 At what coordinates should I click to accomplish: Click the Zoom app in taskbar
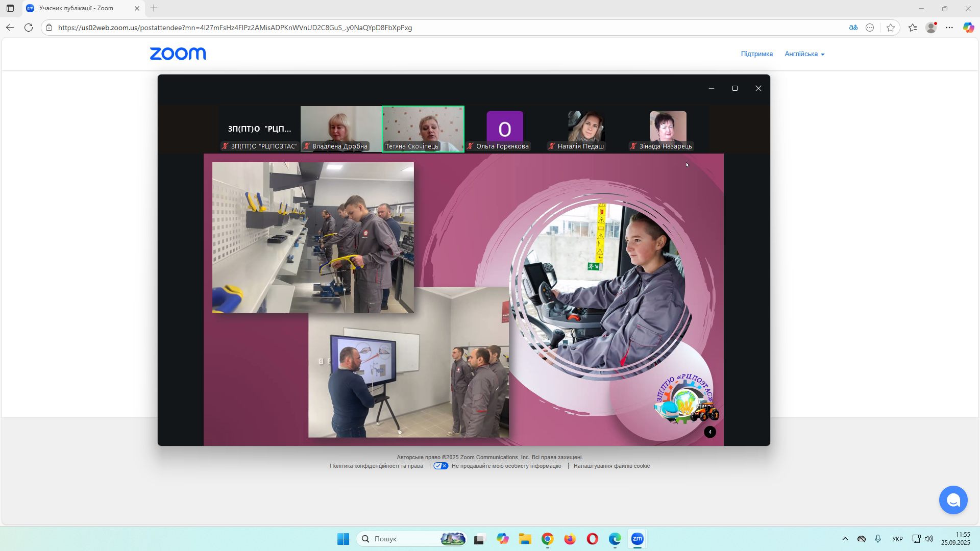[x=637, y=539]
